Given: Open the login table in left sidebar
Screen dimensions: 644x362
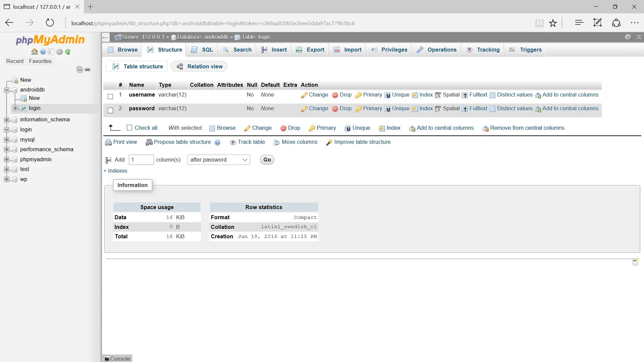Looking at the screenshot, I should (x=35, y=108).
